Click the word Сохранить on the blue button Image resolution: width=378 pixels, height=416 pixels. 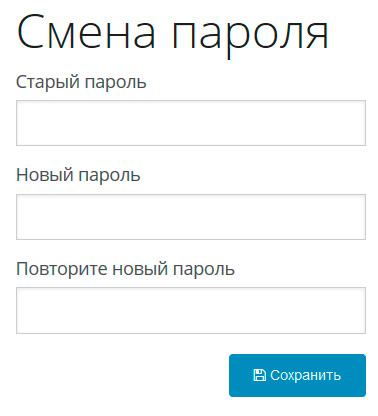point(306,375)
